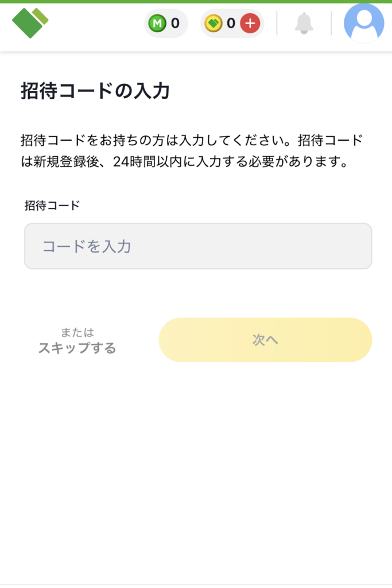This screenshot has height=588, width=392.
Task: Tap the green M medal icon
Action: [157, 24]
